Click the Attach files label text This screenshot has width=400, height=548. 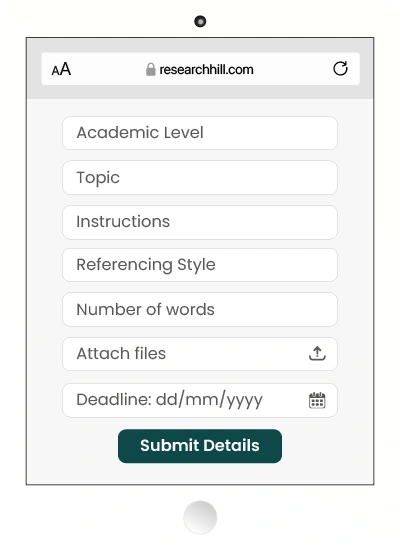click(121, 353)
